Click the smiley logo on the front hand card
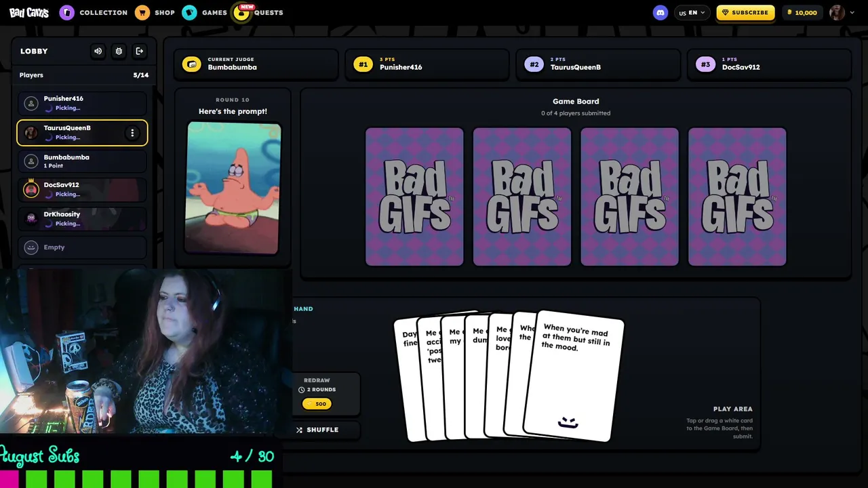The image size is (868, 488). [568, 423]
